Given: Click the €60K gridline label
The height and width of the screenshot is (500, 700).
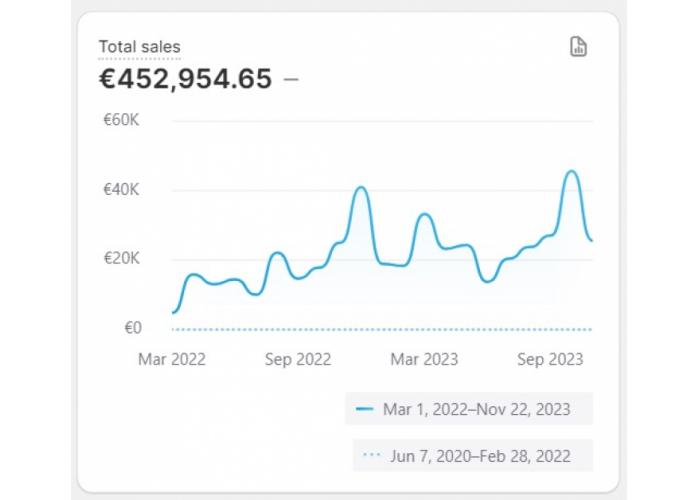Looking at the screenshot, I should pyautogui.click(x=121, y=120).
